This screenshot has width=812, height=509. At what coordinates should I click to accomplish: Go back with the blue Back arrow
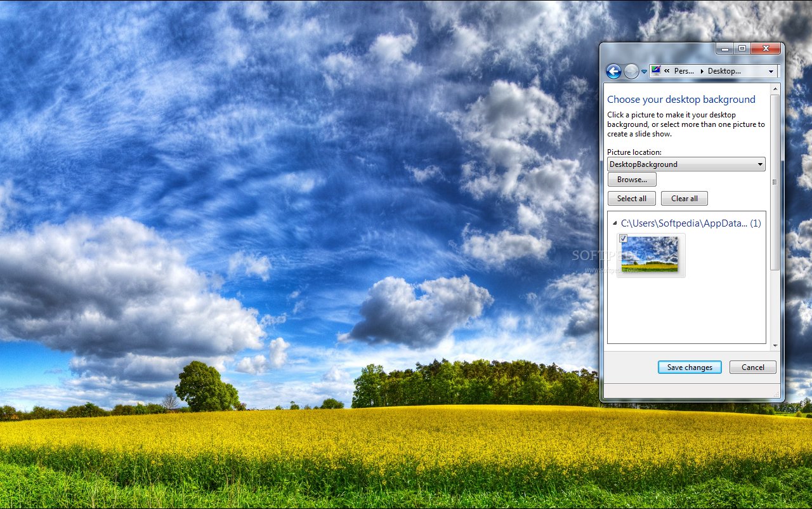(x=613, y=71)
